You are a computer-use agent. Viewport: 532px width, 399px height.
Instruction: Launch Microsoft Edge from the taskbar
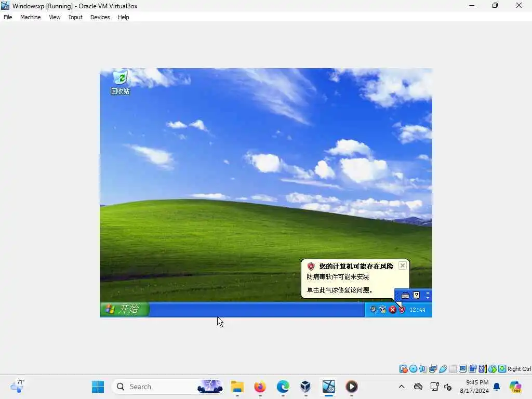pos(283,387)
